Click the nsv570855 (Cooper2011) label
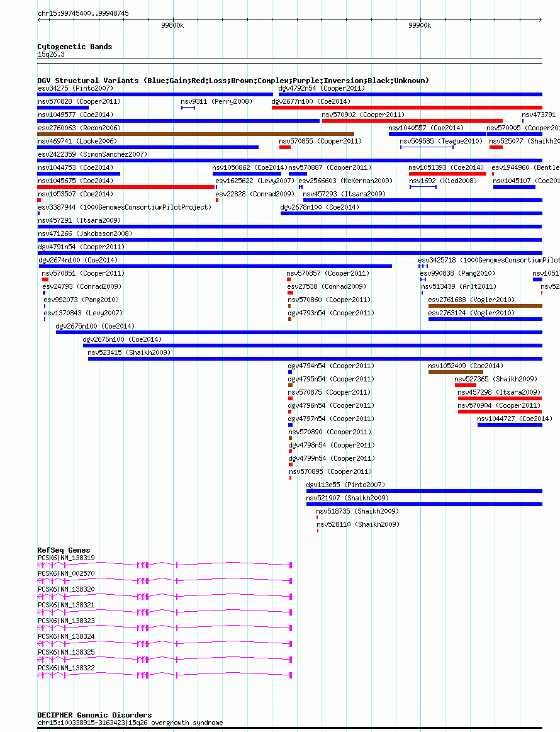This screenshot has height=732, width=560. [320, 141]
